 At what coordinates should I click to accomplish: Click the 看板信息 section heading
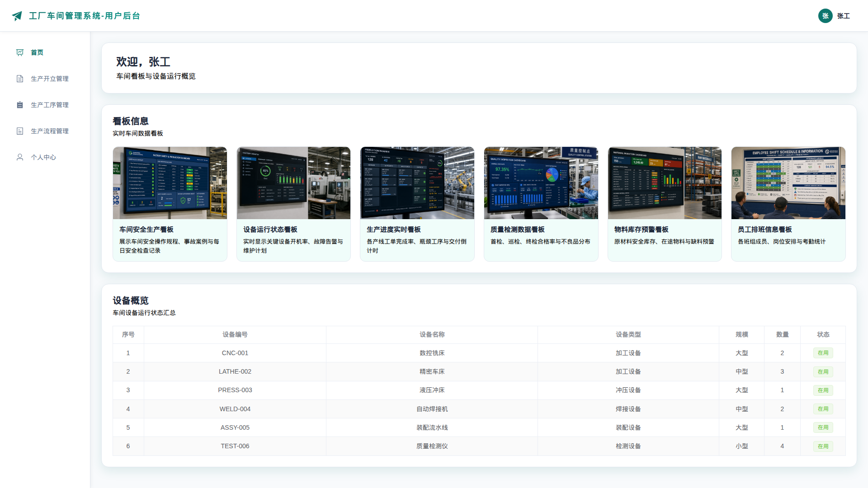tap(131, 121)
